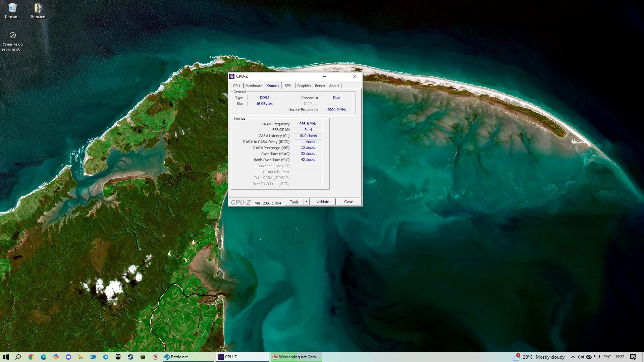
Task: Open Telegram from taskbar
Action: click(x=106, y=357)
